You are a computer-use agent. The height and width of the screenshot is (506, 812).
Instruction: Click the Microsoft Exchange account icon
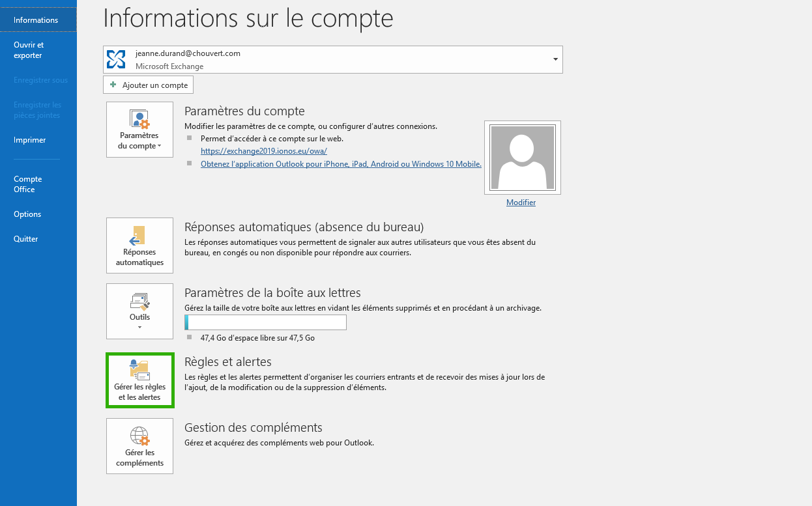pyautogui.click(x=116, y=59)
